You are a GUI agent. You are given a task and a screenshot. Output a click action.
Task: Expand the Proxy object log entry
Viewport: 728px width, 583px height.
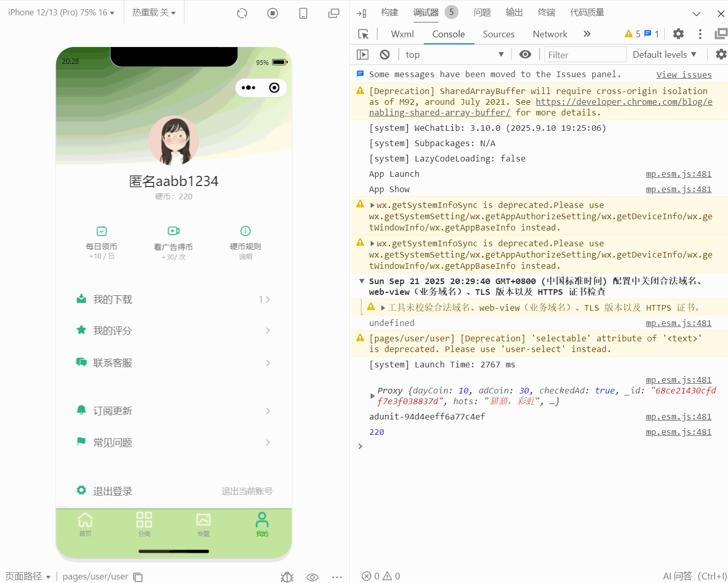coord(372,396)
